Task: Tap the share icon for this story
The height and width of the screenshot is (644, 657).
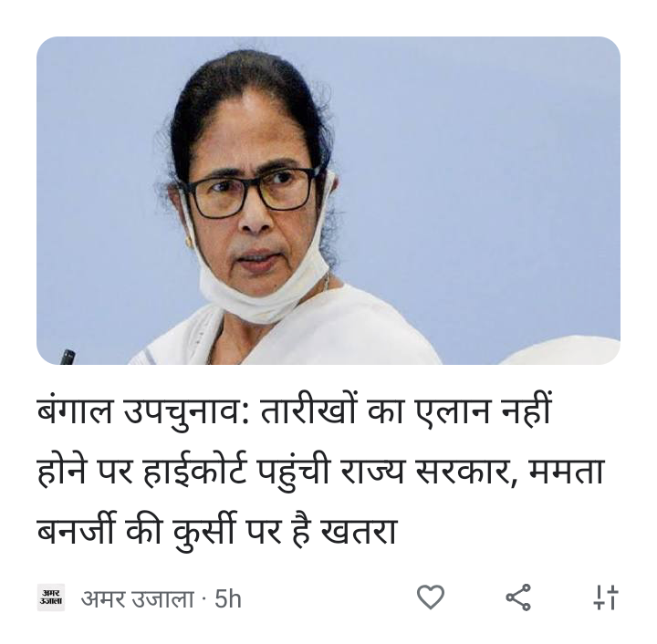Action: pyautogui.click(x=518, y=597)
